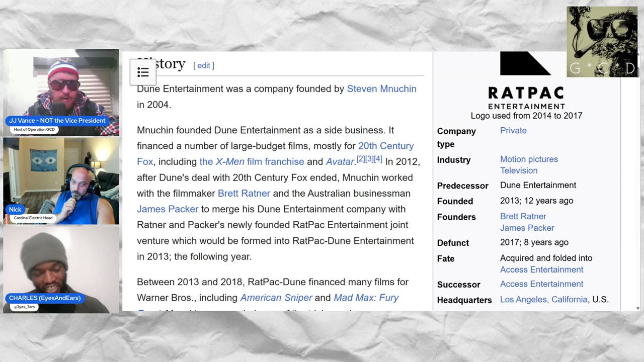Click the Industry row label
The height and width of the screenshot is (362, 644).
pos(454,160)
